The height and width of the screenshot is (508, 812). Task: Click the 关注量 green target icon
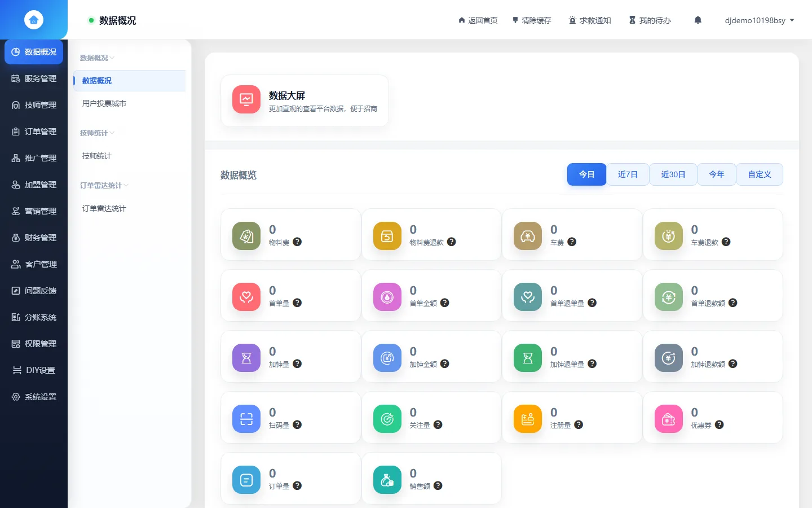(387, 419)
